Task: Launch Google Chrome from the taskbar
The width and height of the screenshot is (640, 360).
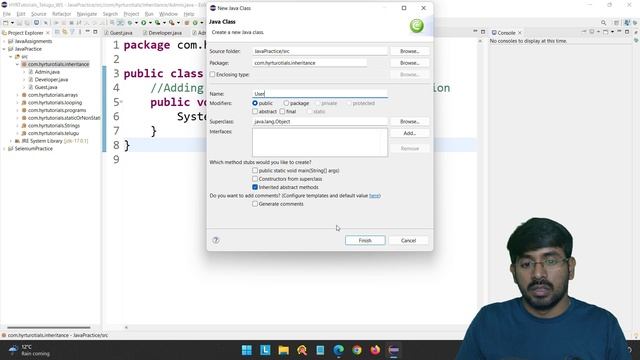Action: pos(357,350)
